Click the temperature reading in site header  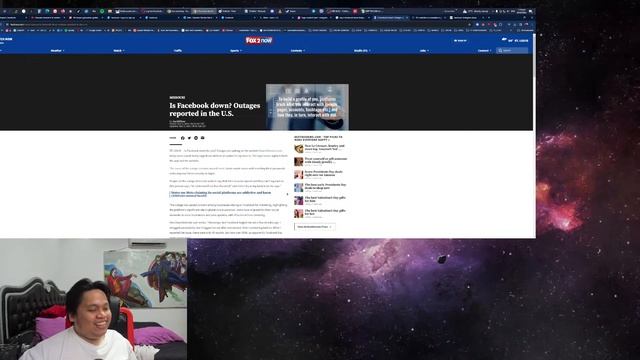511,41
